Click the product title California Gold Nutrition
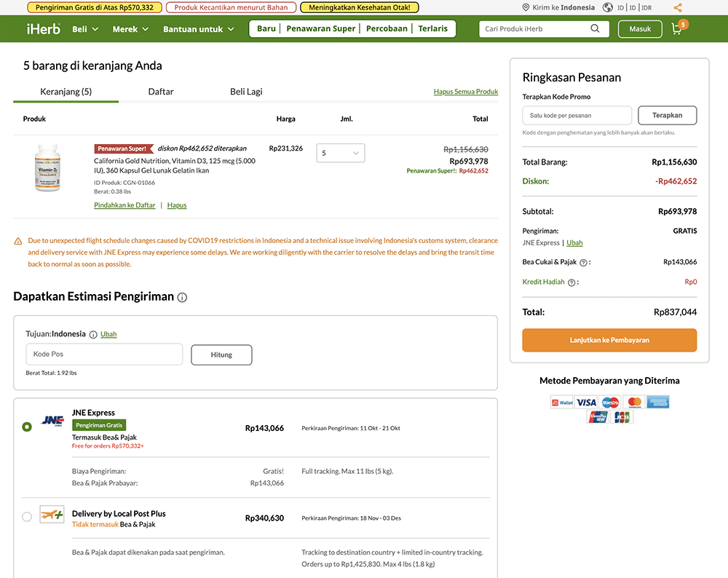The height and width of the screenshot is (578, 728). pyautogui.click(x=175, y=165)
